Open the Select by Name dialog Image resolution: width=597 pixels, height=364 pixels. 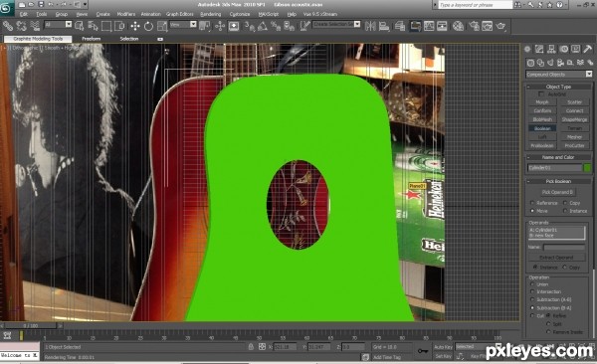coord(93,26)
